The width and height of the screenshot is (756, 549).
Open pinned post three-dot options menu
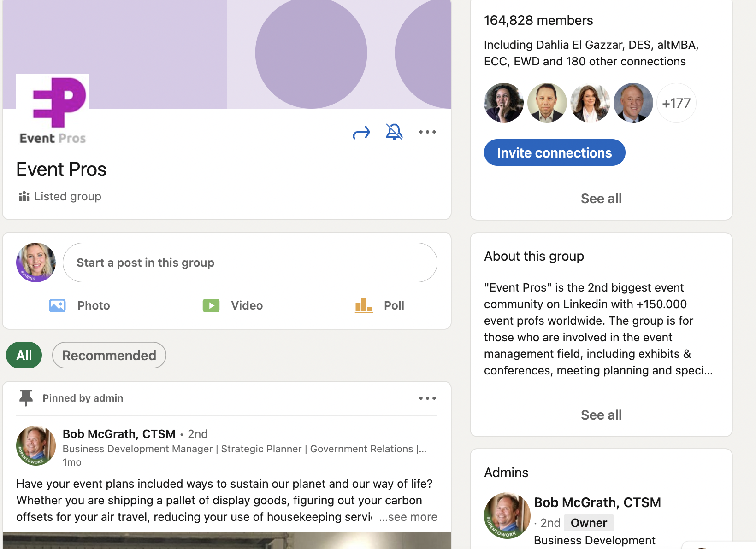click(x=427, y=398)
